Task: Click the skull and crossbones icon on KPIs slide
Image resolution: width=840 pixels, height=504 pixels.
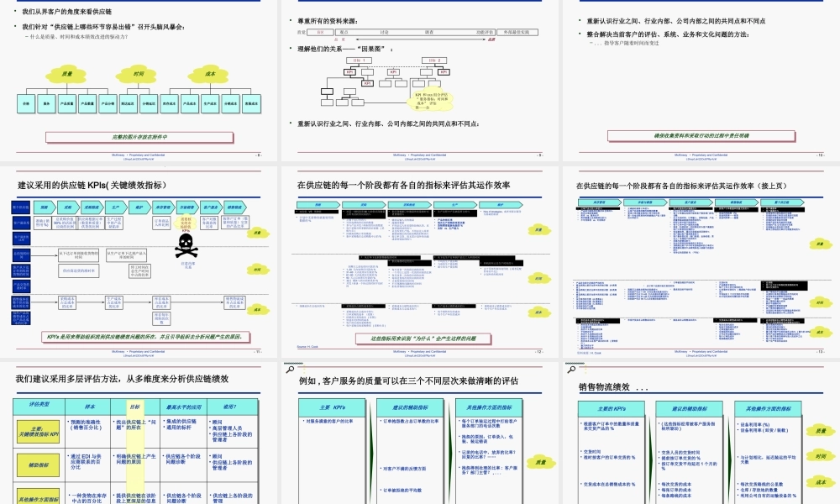Action: (x=186, y=246)
